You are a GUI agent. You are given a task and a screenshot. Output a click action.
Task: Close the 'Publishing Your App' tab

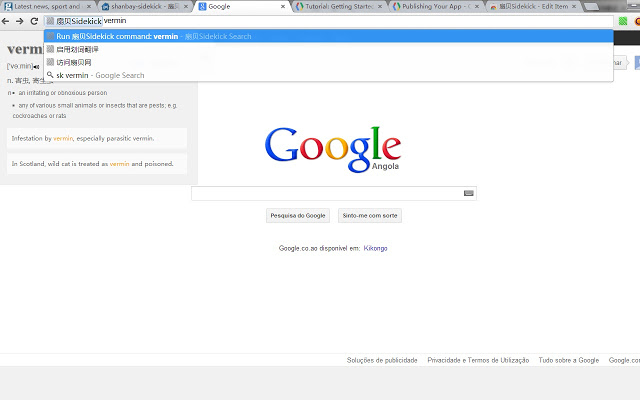click(x=477, y=7)
